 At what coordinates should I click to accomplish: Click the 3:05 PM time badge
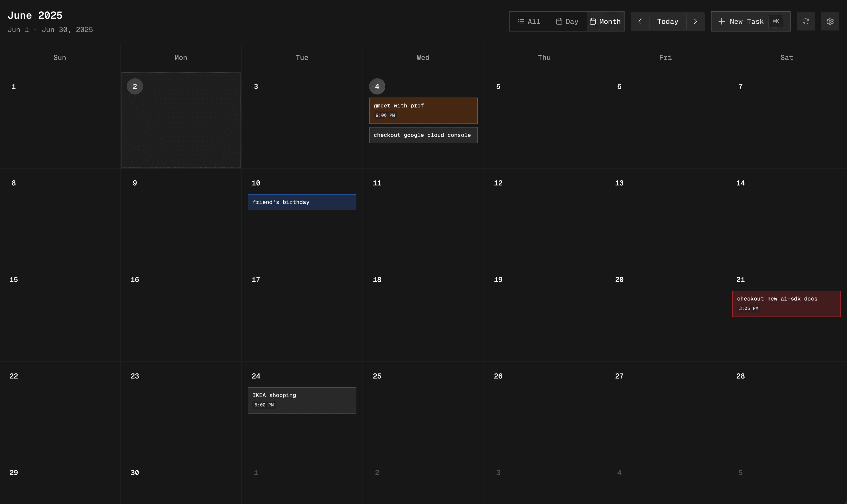pyautogui.click(x=748, y=308)
